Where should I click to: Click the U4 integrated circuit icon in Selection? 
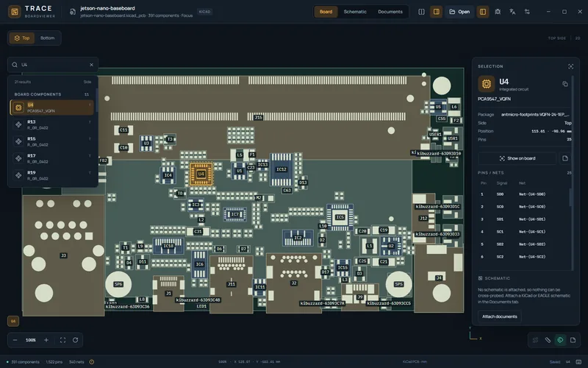pos(487,84)
